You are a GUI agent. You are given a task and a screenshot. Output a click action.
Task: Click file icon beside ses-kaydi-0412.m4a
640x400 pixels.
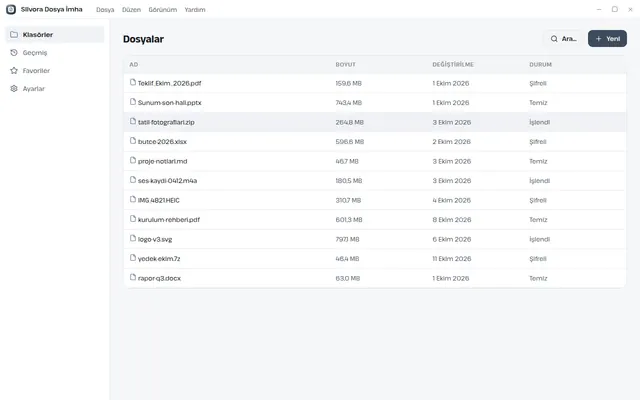click(x=133, y=180)
